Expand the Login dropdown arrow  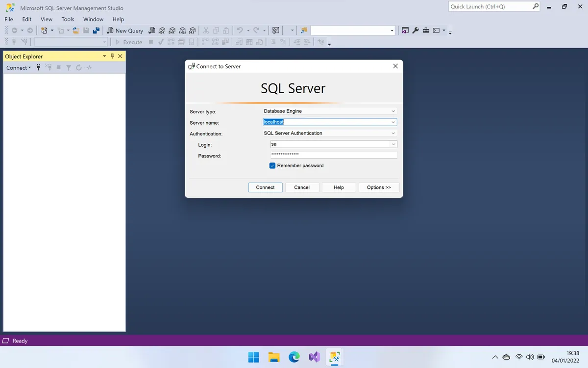[393, 144]
